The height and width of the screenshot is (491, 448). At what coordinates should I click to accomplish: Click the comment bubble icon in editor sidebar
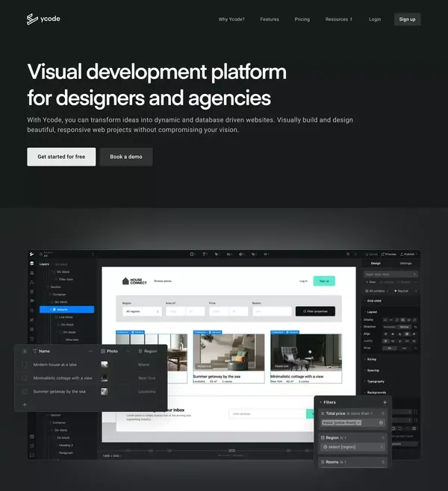click(x=31, y=455)
